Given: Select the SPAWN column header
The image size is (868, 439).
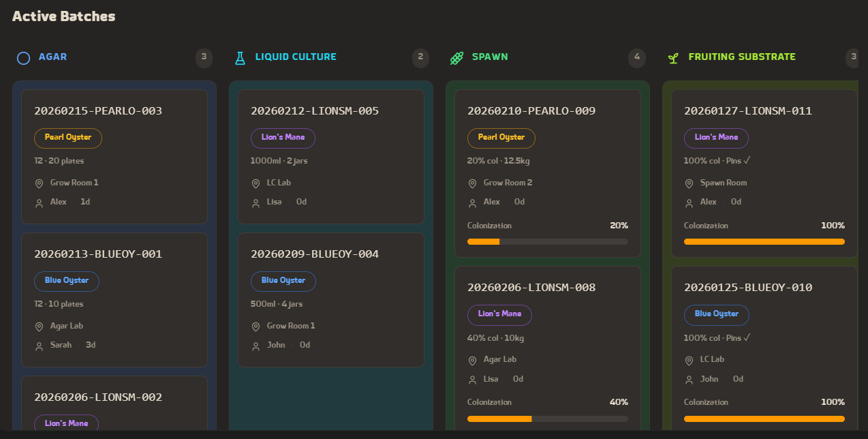Looking at the screenshot, I should 490,57.
